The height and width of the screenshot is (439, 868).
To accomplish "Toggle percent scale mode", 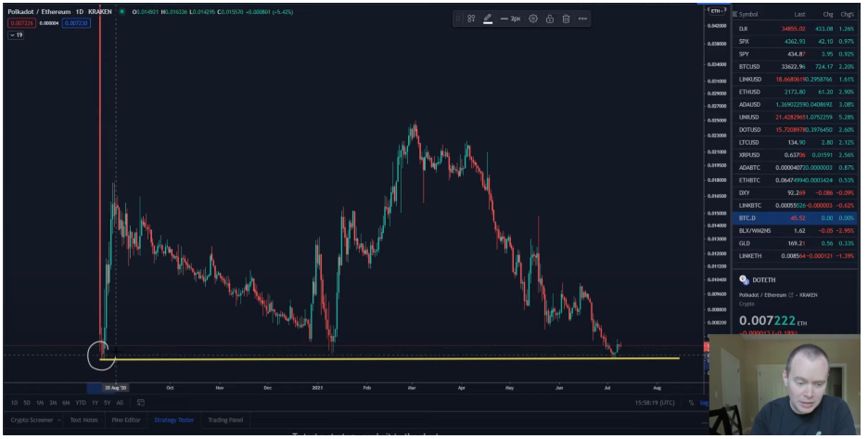I will [x=691, y=403].
